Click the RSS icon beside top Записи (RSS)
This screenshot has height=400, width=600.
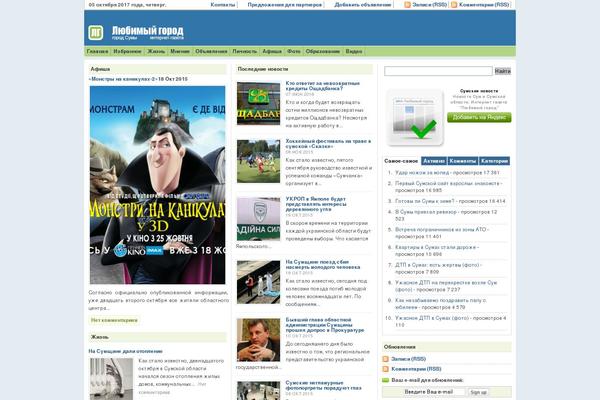click(408, 5)
